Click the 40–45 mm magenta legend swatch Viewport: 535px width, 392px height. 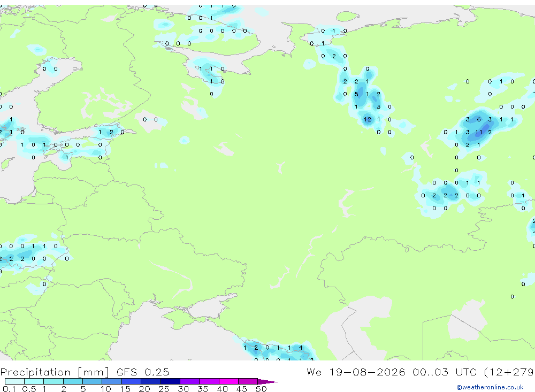[x=228, y=381]
